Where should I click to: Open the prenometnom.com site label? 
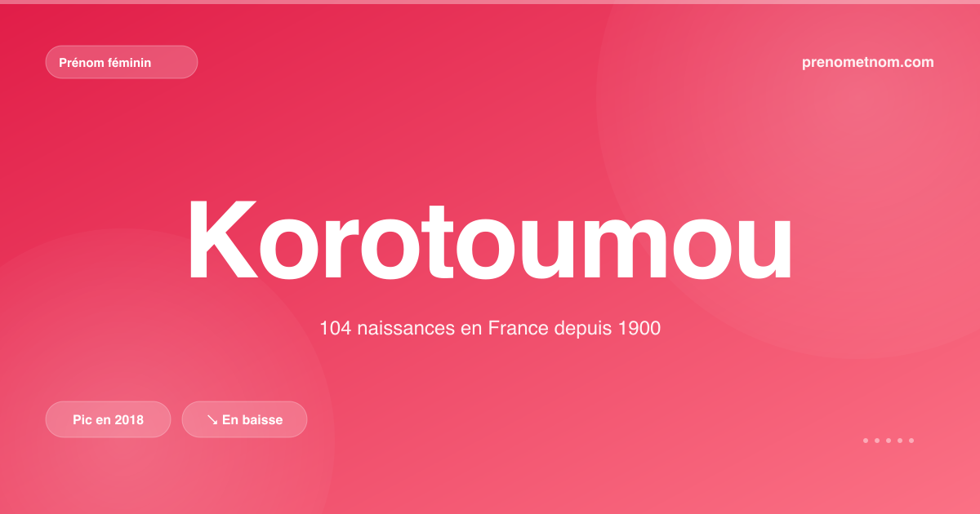click(868, 62)
